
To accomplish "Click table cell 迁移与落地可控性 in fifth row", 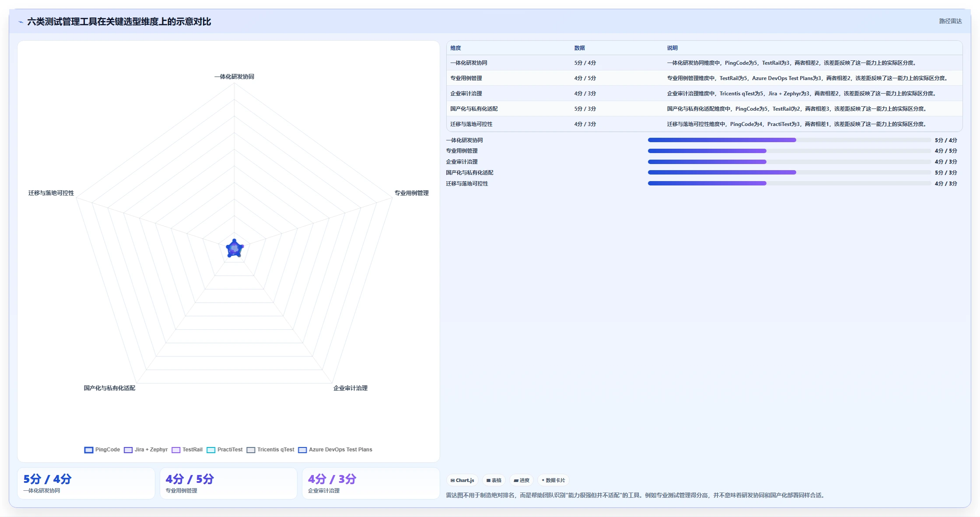I will pos(471,124).
